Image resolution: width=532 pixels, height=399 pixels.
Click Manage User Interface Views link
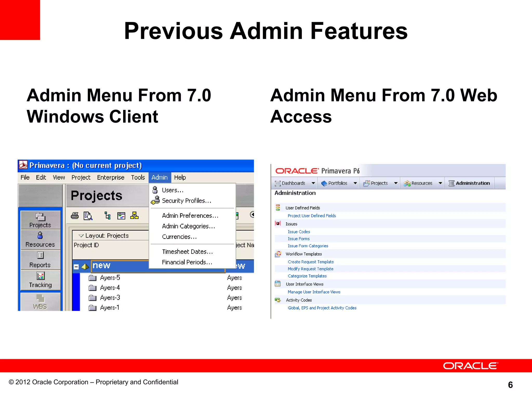tap(314, 292)
